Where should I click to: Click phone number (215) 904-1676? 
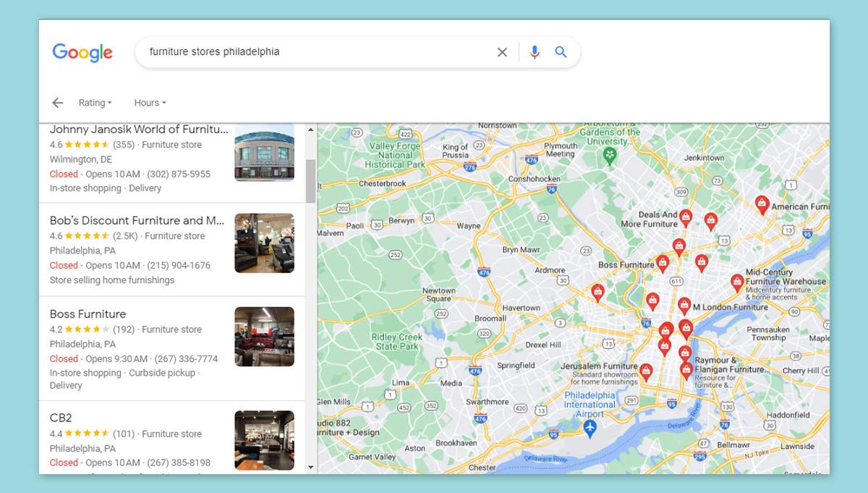pos(179,266)
